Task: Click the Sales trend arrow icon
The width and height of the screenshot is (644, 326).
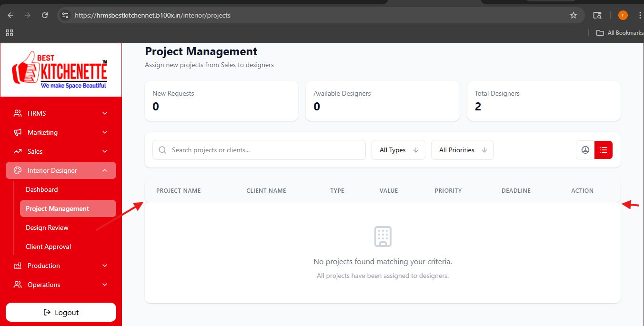Action: click(18, 151)
